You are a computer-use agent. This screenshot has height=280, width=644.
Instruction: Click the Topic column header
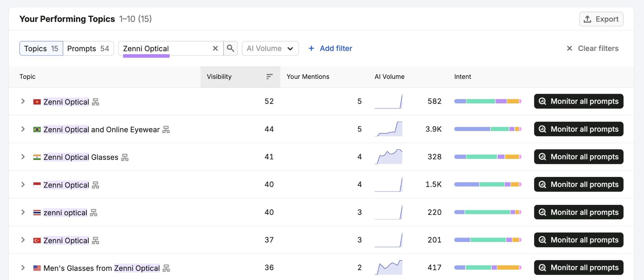click(x=27, y=77)
